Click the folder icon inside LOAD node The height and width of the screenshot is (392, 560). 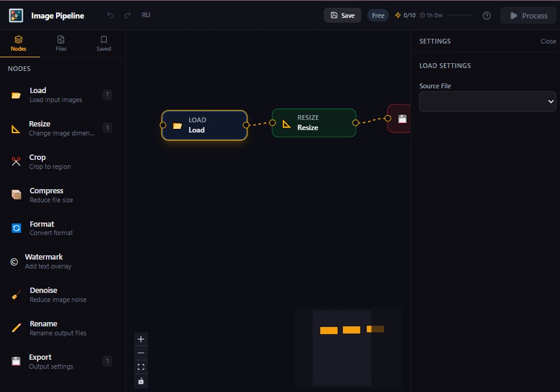(x=178, y=125)
